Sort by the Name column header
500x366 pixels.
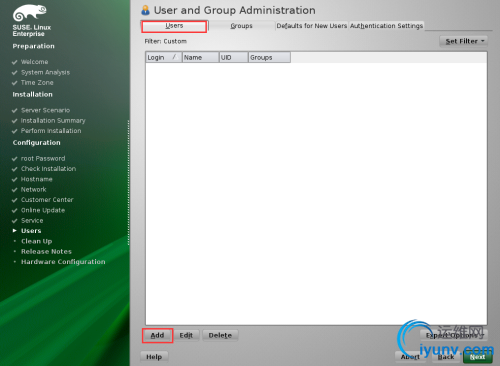[x=200, y=57]
